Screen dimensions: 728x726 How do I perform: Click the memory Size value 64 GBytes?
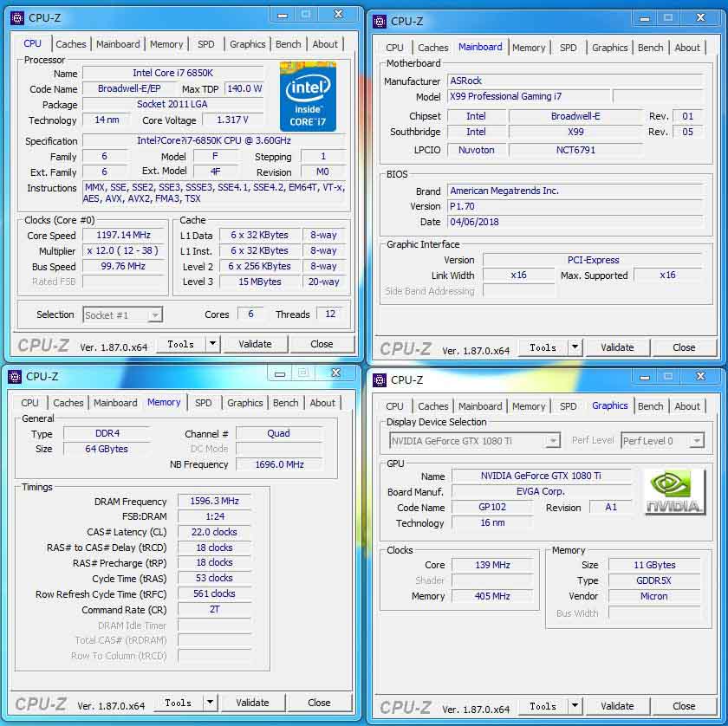(x=107, y=449)
